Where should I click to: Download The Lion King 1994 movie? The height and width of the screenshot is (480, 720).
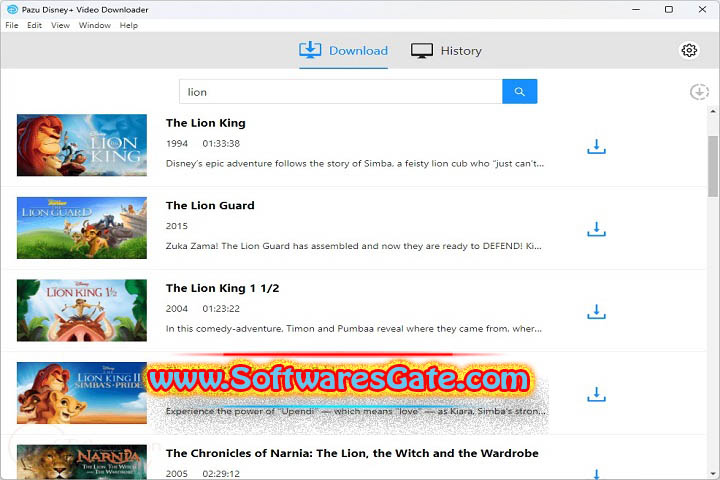(596, 147)
